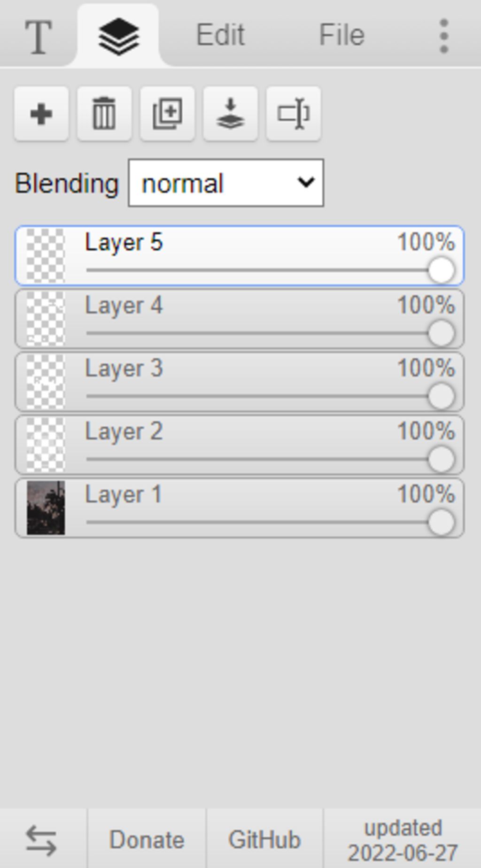Viewport: 481px width, 868px height.
Task: Select Layer 1 image thumbnail
Action: (46, 507)
